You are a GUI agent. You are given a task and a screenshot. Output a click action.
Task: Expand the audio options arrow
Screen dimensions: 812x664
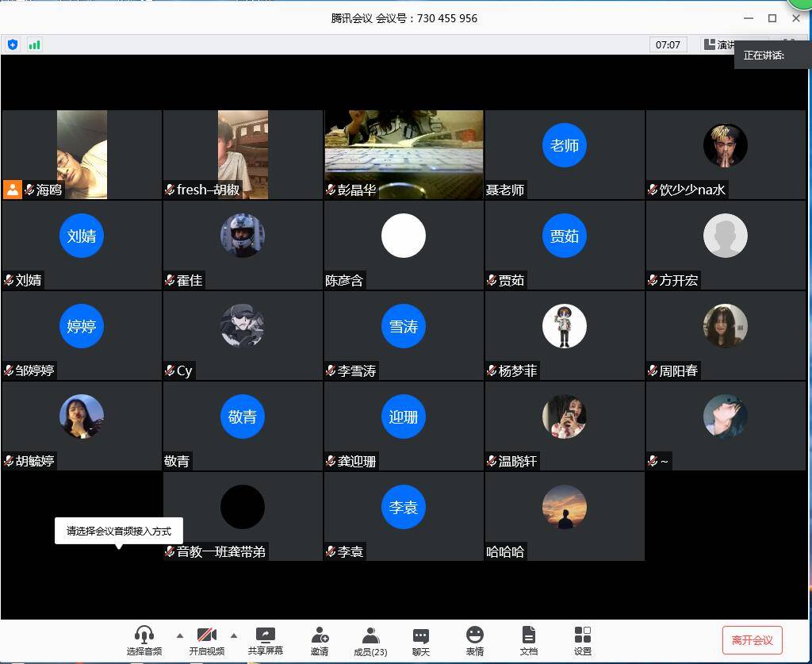coord(180,635)
